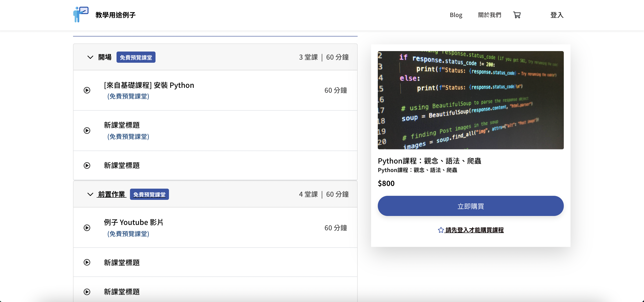The image size is (644, 302).
Task: Click the 登入 login link
Action: [557, 15]
